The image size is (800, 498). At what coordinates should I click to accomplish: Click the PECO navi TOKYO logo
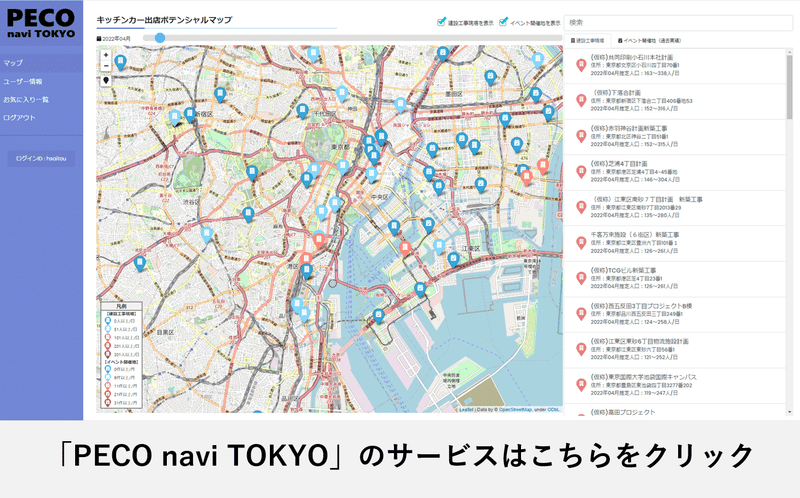click(41, 23)
